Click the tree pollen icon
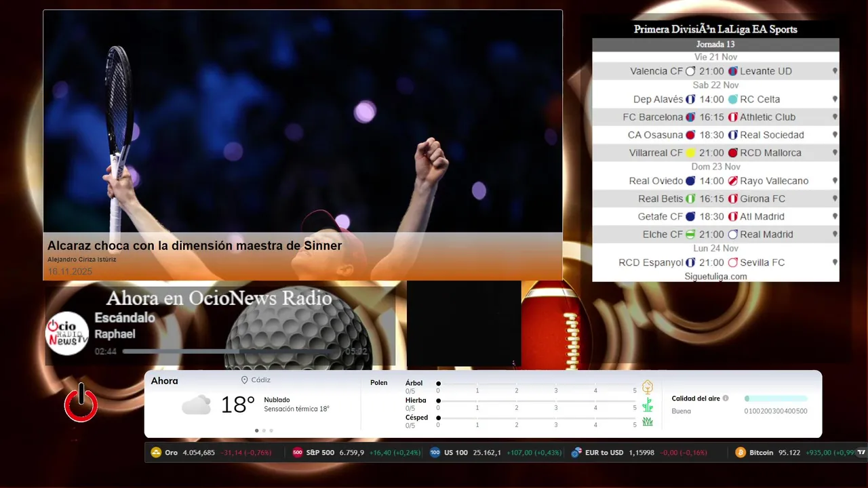This screenshot has width=868, height=488. pyautogui.click(x=648, y=387)
